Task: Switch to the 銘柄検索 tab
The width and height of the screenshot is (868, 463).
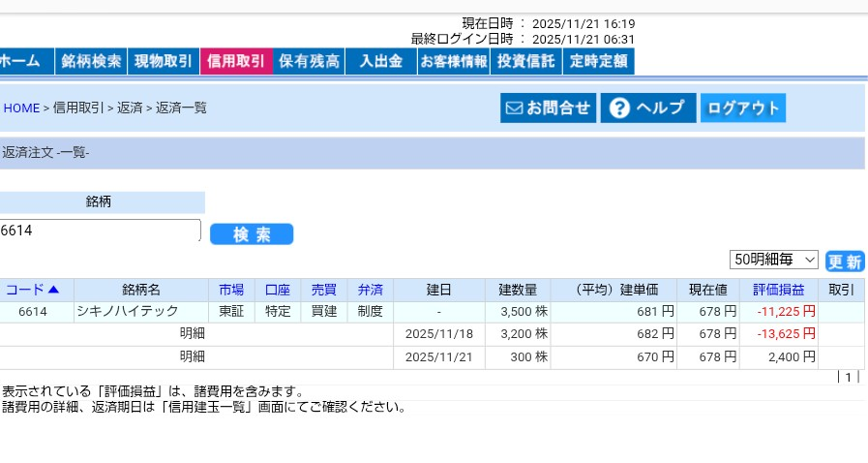Action: (x=91, y=61)
